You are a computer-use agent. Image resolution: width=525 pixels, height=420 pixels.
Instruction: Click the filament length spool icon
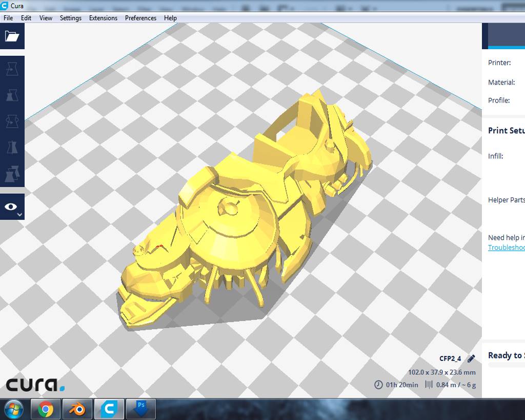tap(429, 385)
